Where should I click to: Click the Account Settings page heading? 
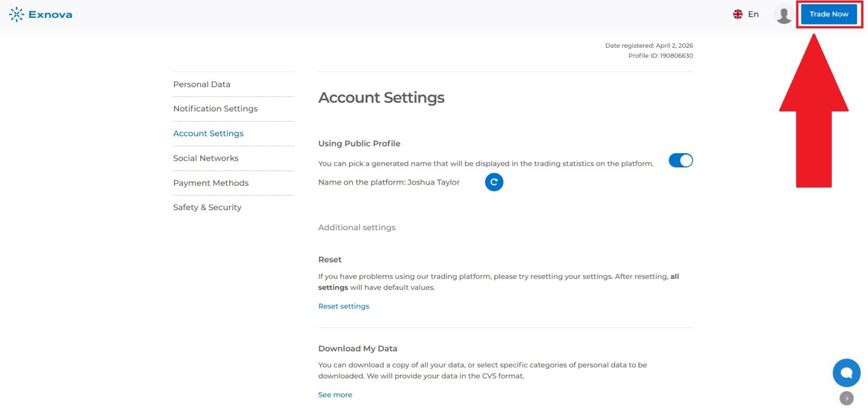click(x=381, y=98)
